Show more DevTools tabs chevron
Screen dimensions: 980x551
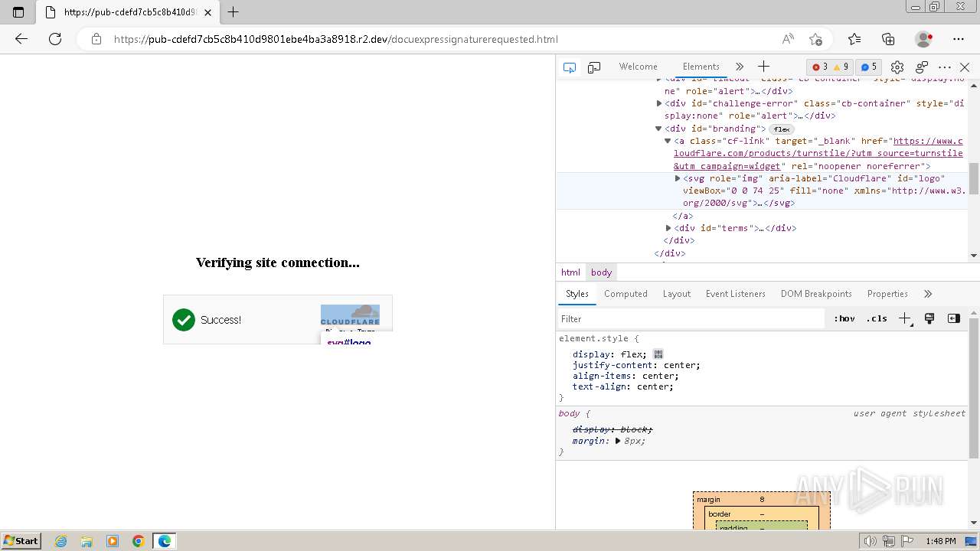pyautogui.click(x=740, y=67)
